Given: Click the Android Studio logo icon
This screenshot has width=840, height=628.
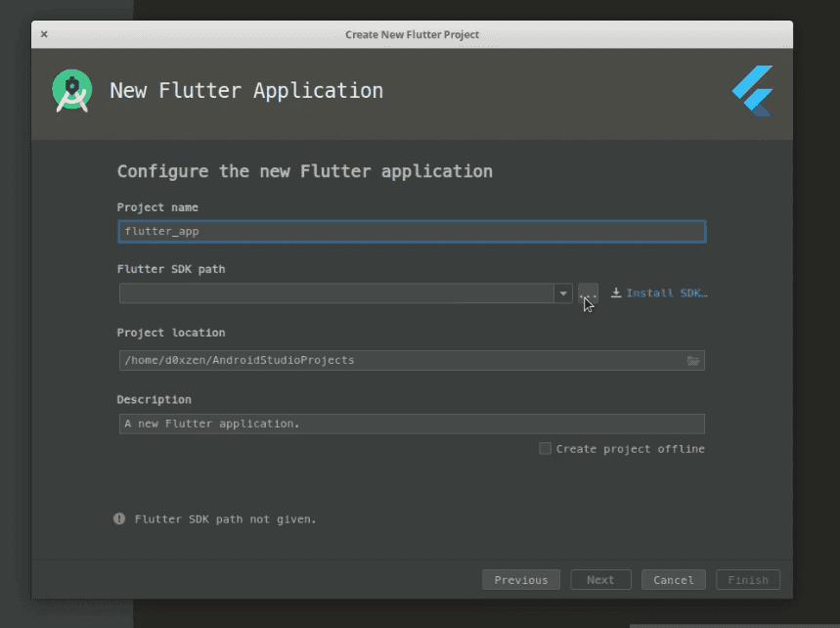Looking at the screenshot, I should click(x=71, y=91).
